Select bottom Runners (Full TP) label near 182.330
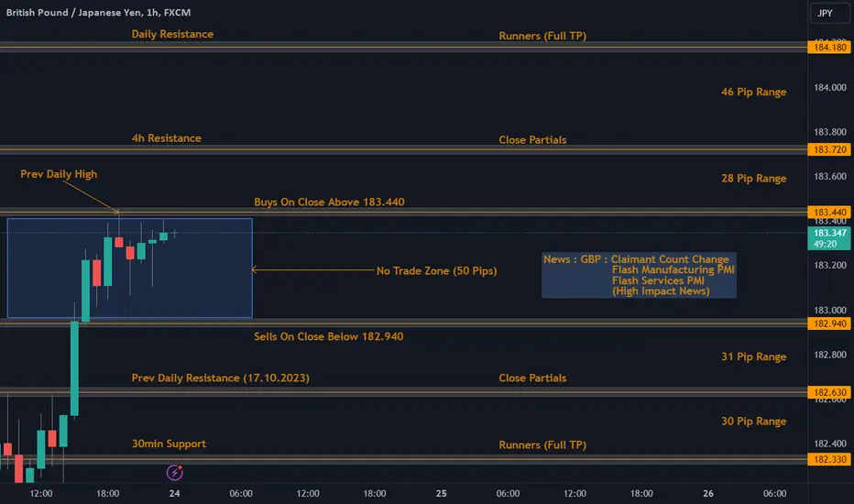This screenshot has height=504, width=854. click(x=542, y=444)
